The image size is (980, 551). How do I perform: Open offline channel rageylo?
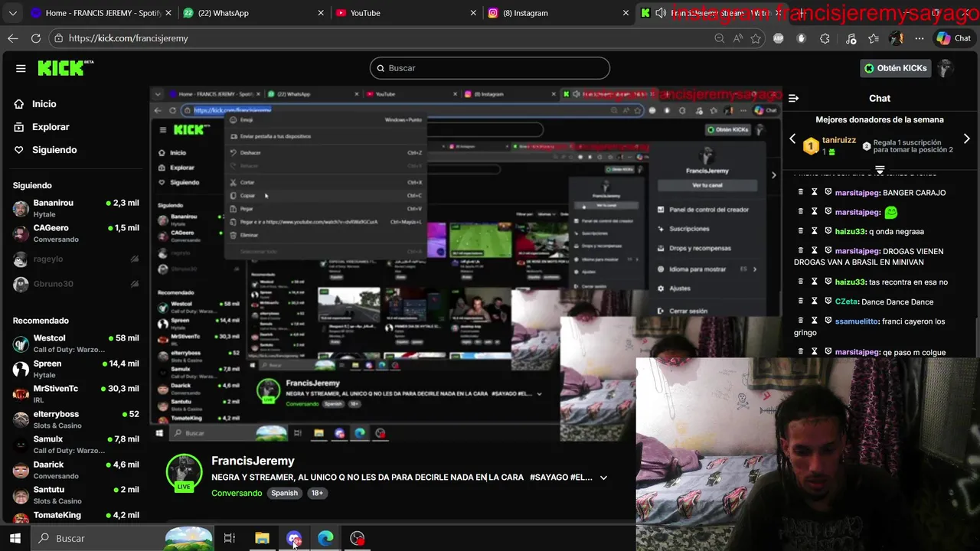pyautogui.click(x=76, y=259)
